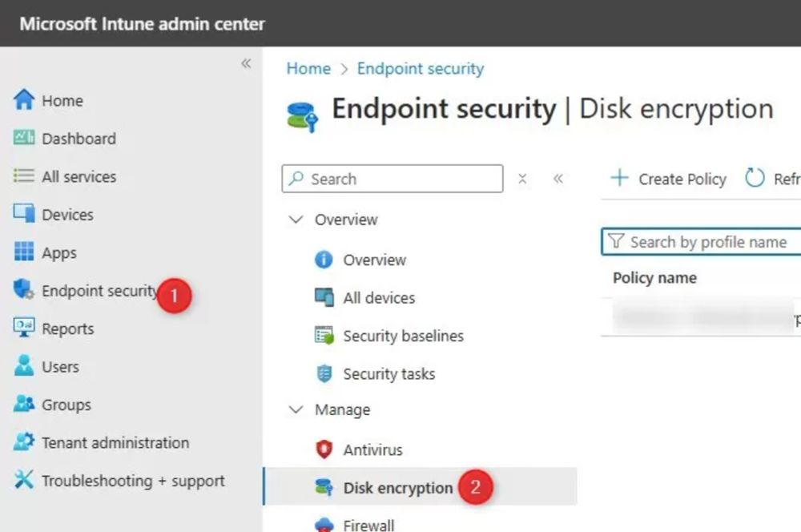
Task: Open the Apps grid icon
Action: click(23, 252)
